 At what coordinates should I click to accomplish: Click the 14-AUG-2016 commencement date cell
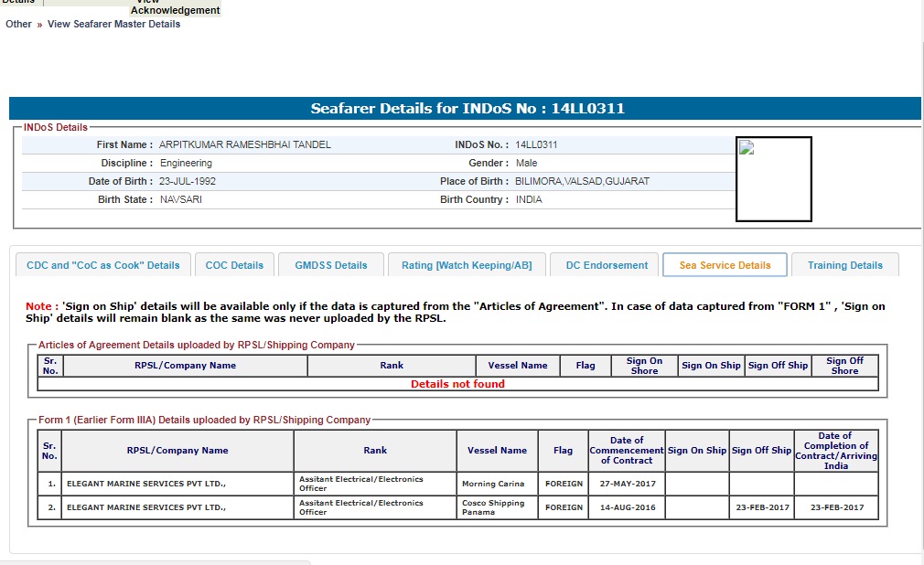626,507
